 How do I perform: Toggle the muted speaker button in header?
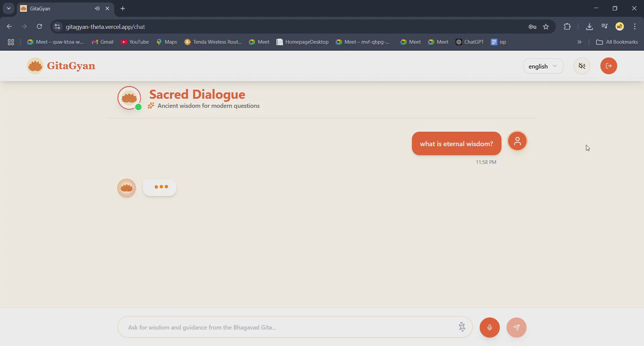click(x=582, y=66)
